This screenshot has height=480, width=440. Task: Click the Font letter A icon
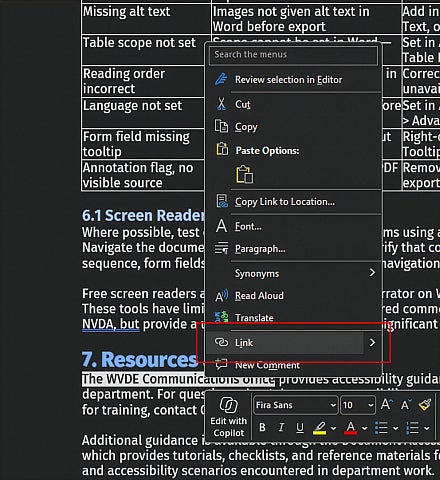tap(221, 226)
